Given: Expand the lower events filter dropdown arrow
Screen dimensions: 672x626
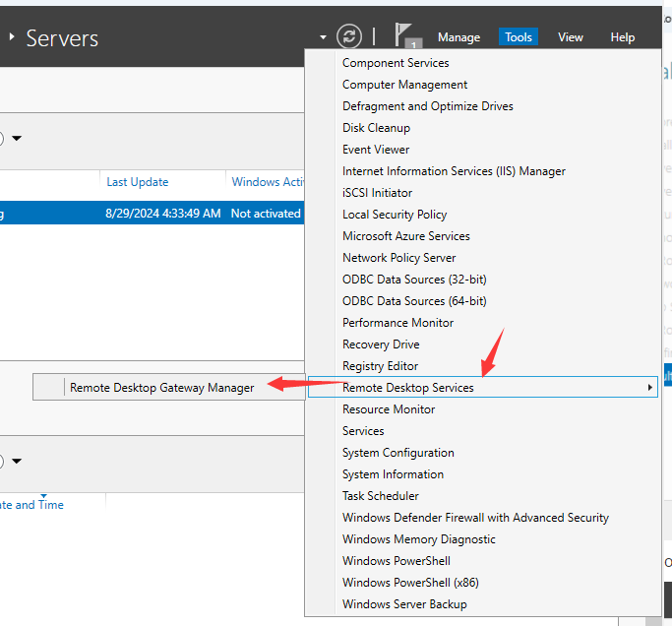Looking at the screenshot, I should pos(17,461).
